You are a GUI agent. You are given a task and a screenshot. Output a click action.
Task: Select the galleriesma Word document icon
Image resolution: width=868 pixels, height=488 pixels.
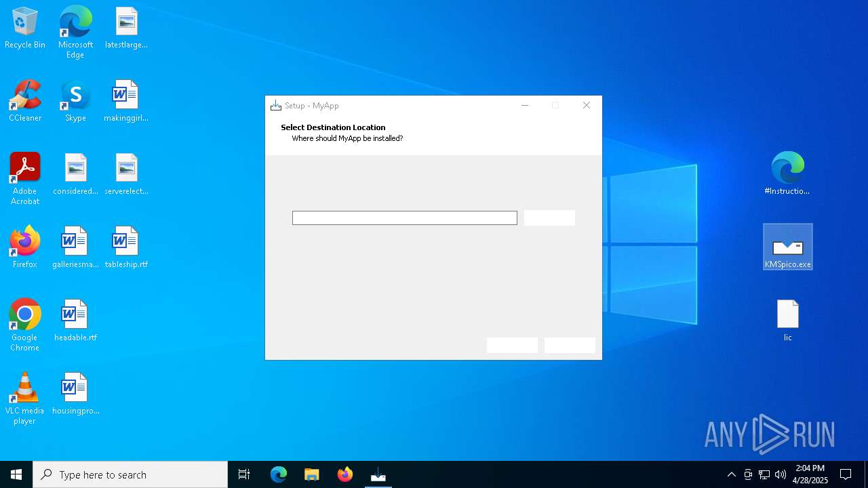75,248
